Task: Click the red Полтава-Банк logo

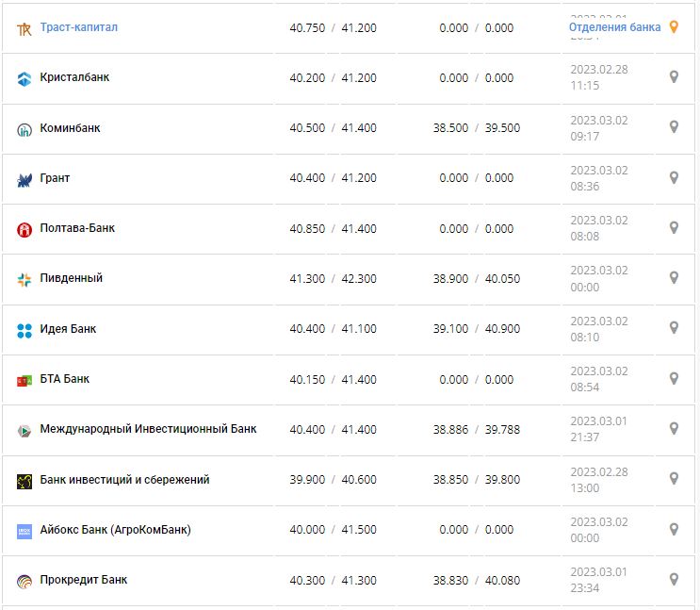Action: pyautogui.click(x=24, y=229)
